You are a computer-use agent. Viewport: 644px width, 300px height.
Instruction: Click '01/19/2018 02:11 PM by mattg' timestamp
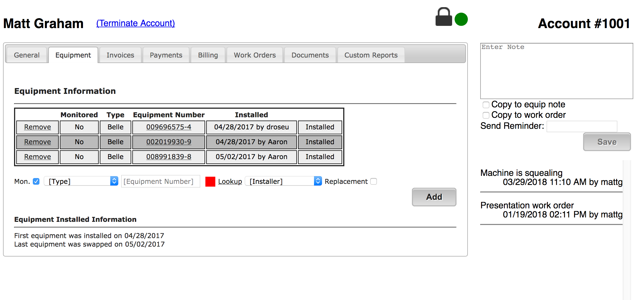click(563, 214)
